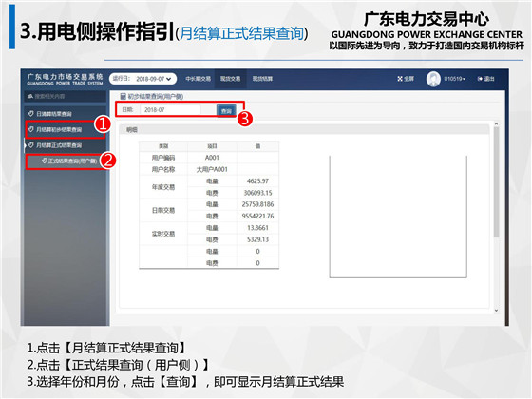Screen dimensions: 532x399
Task: Click the tag icon beside 月结算初步结果查询
Action: coord(30,129)
